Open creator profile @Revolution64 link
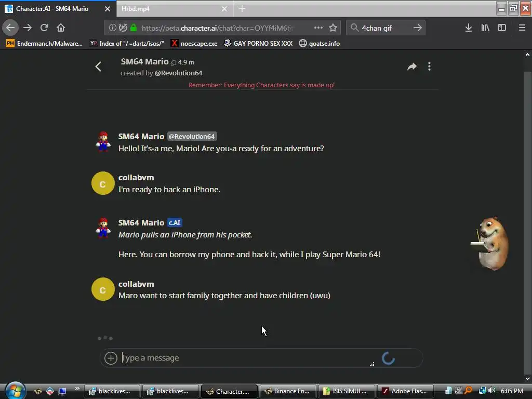 click(x=179, y=73)
